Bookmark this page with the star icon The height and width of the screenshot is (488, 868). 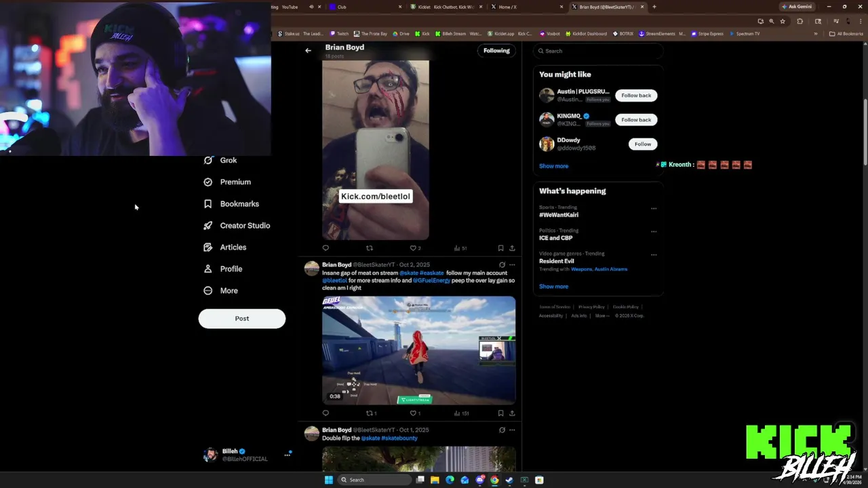(783, 21)
